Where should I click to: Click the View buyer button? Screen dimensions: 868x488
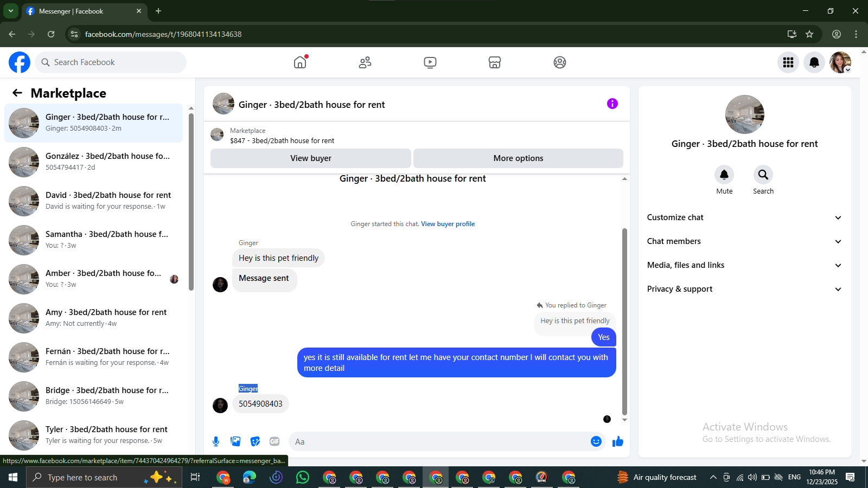click(311, 158)
